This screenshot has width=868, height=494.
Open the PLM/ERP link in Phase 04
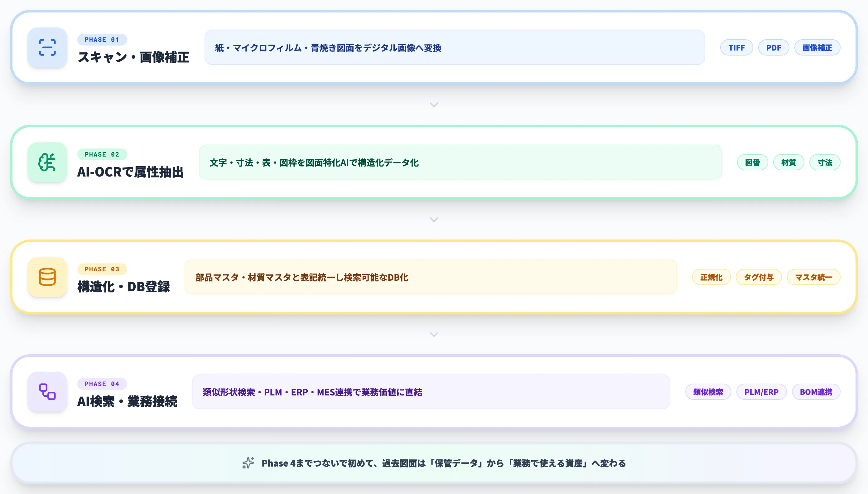(761, 391)
